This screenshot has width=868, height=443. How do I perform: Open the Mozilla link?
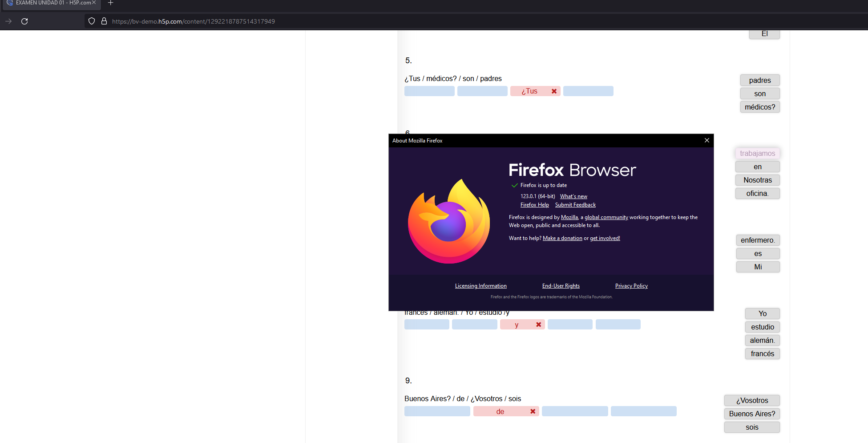pos(569,217)
